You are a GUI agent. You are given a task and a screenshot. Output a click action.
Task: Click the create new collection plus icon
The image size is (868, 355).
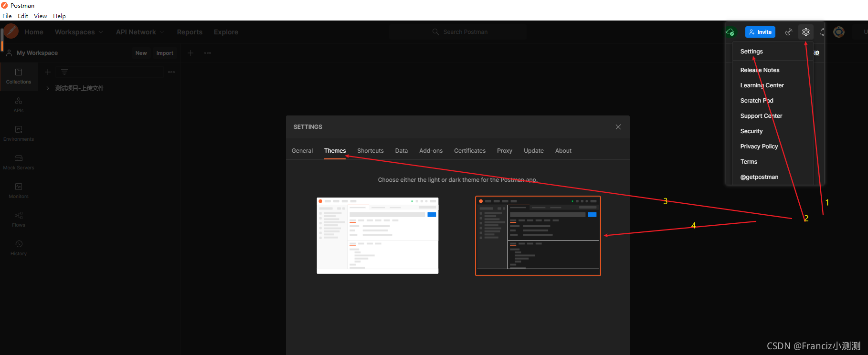[48, 72]
